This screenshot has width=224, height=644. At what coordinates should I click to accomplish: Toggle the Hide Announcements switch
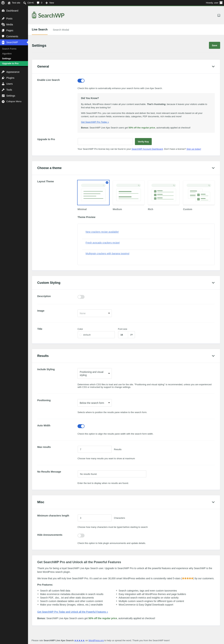pos(81,535)
